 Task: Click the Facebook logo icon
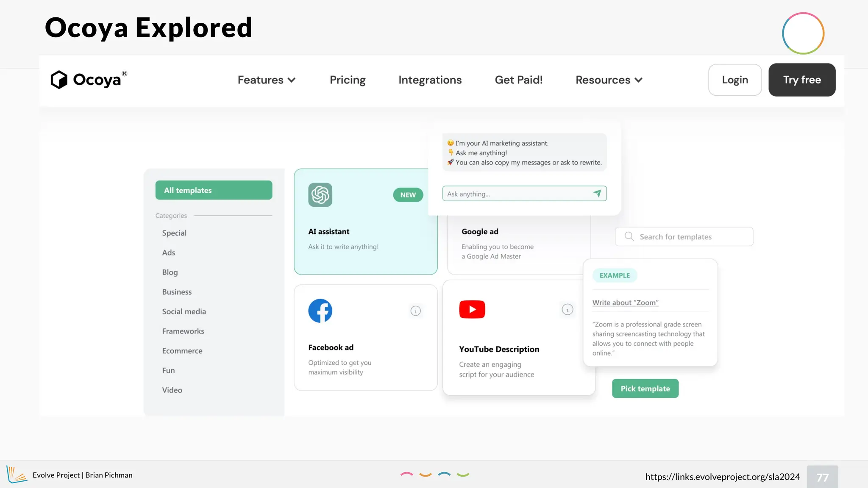(x=320, y=311)
